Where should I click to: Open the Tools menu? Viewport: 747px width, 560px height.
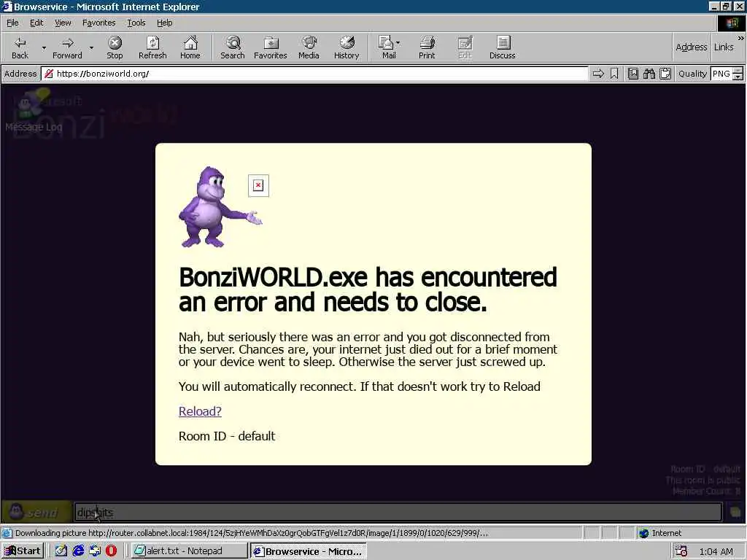[136, 23]
